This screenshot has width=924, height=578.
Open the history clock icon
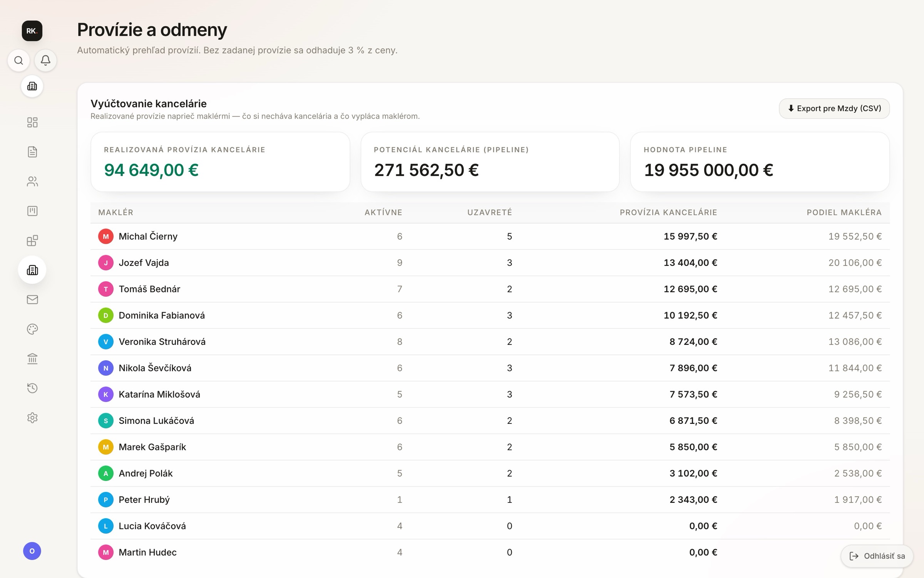32,388
